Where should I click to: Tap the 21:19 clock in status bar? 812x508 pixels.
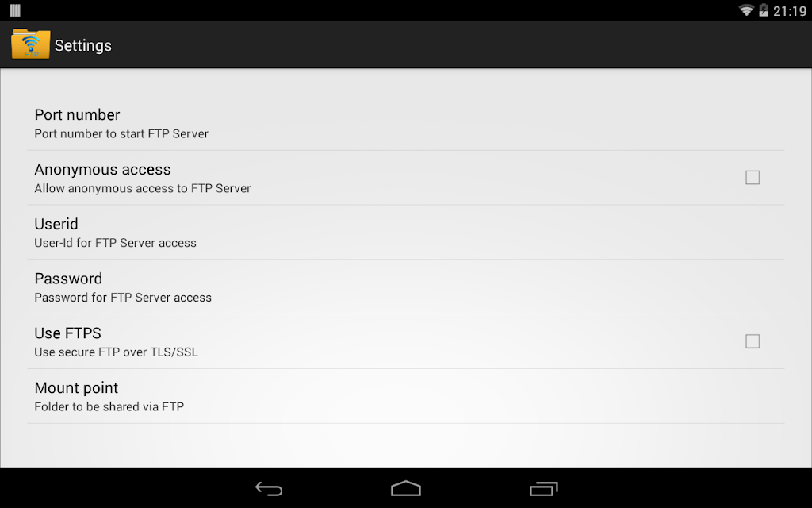(x=789, y=11)
